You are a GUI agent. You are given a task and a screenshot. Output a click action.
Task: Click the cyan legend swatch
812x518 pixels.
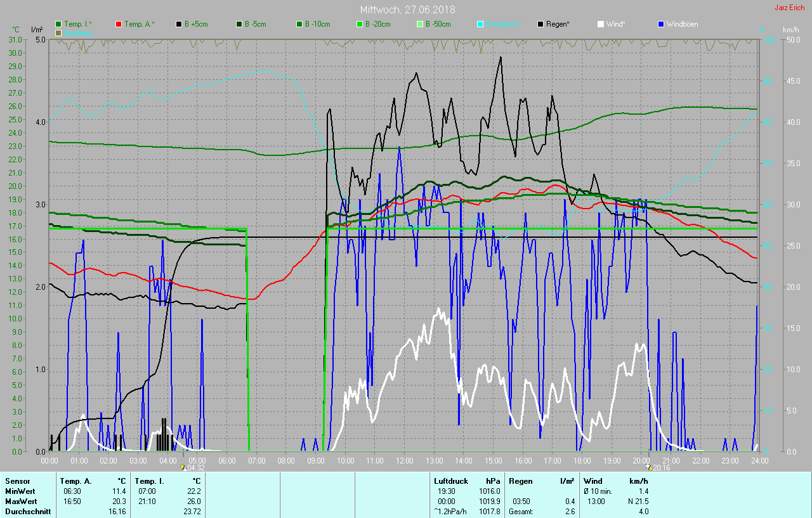pos(480,24)
